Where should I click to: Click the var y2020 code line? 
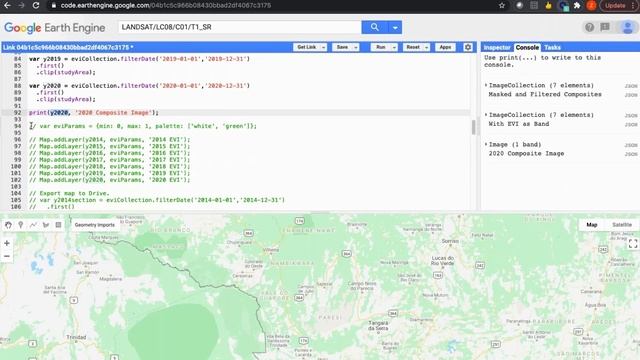[x=139, y=86]
